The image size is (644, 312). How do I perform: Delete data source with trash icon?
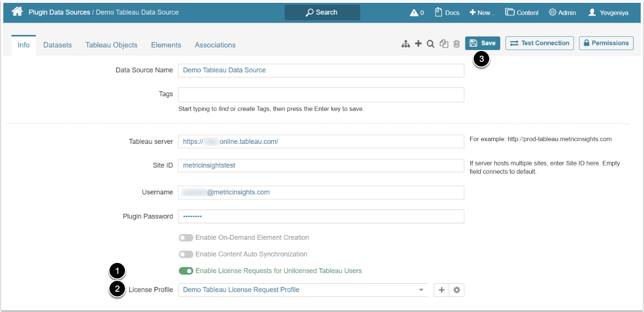[456, 44]
